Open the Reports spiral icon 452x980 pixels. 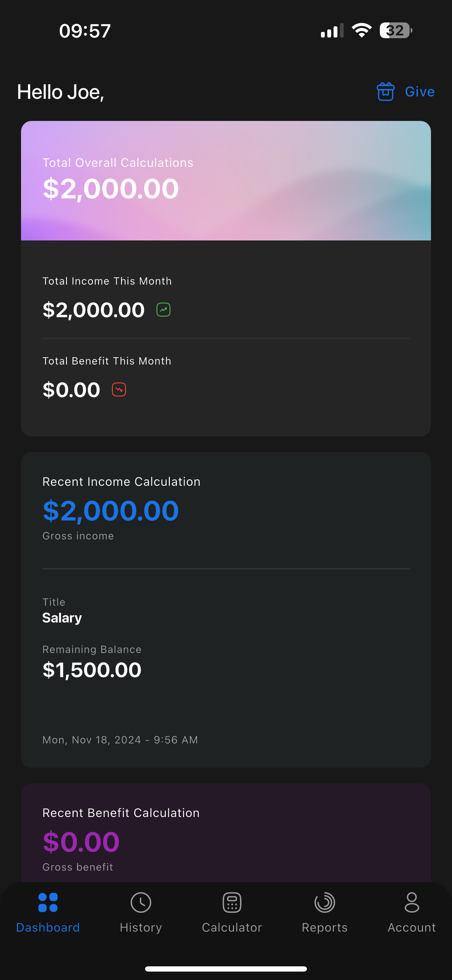(x=324, y=903)
